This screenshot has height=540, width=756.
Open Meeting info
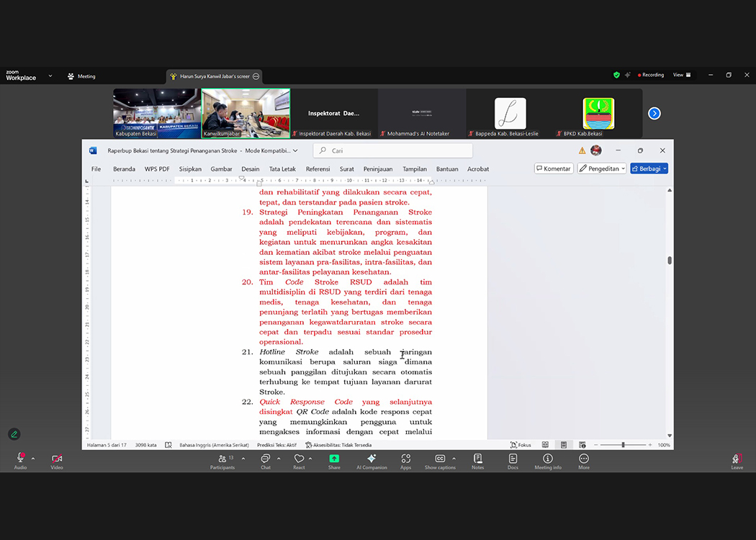[547, 459]
